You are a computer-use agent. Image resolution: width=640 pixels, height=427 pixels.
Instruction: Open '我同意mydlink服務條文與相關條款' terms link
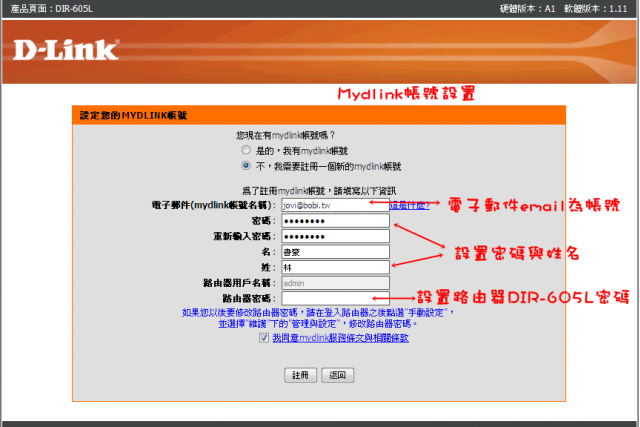point(340,338)
